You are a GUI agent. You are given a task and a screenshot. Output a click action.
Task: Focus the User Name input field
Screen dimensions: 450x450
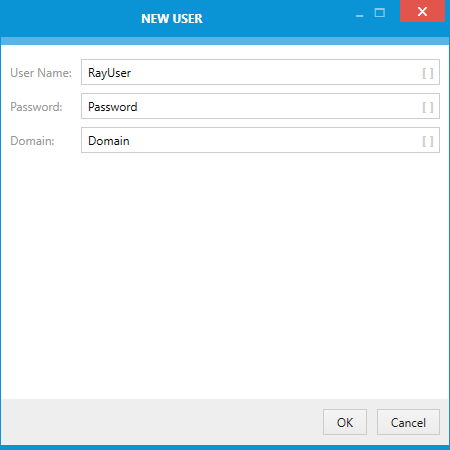point(260,72)
